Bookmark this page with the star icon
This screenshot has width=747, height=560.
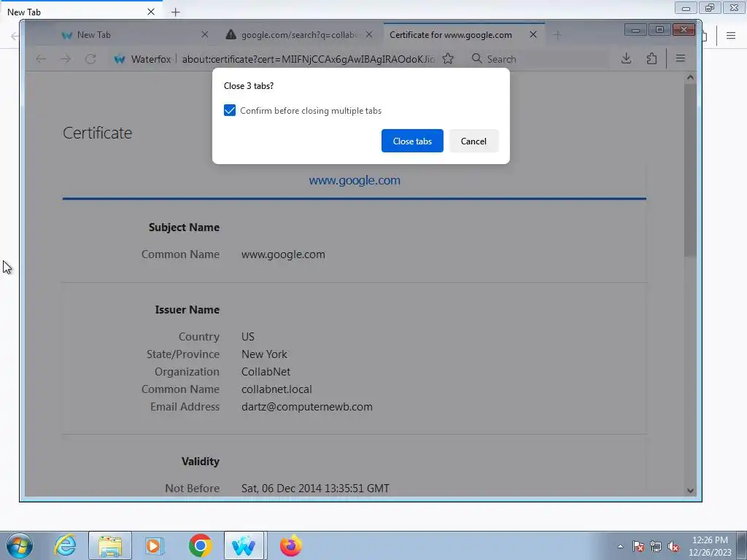(x=448, y=58)
